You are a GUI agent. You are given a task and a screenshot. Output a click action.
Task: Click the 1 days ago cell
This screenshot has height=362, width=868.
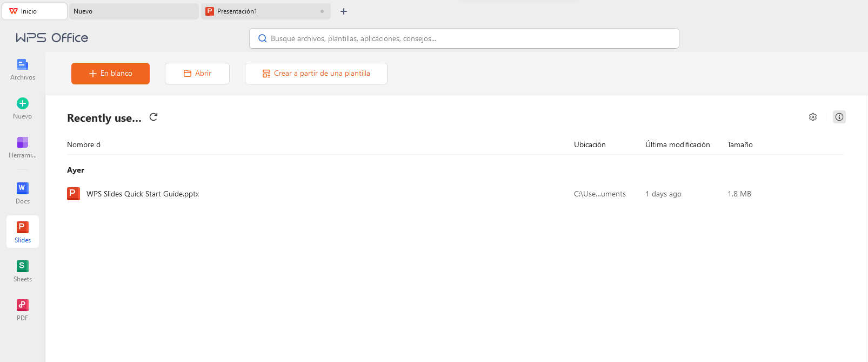pyautogui.click(x=663, y=194)
